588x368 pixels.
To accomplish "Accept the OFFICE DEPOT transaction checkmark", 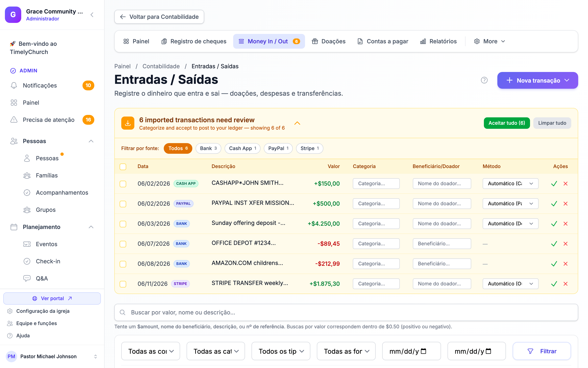I will 554,244.
